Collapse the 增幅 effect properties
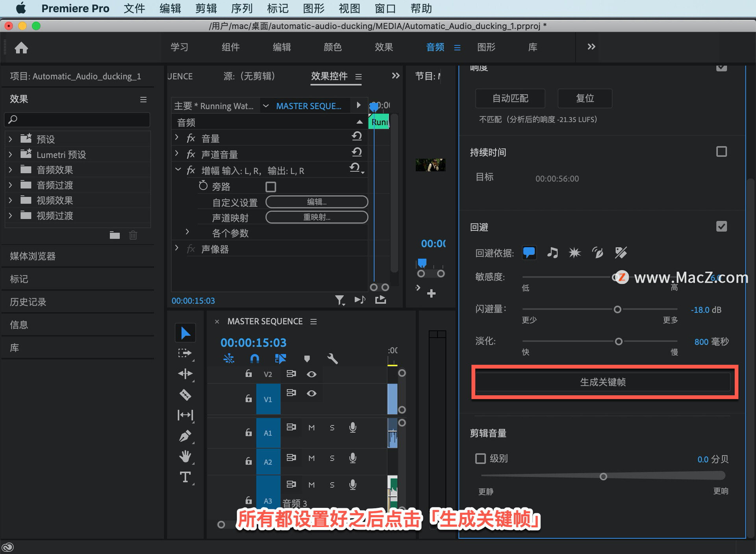This screenshot has width=756, height=554. (178, 169)
